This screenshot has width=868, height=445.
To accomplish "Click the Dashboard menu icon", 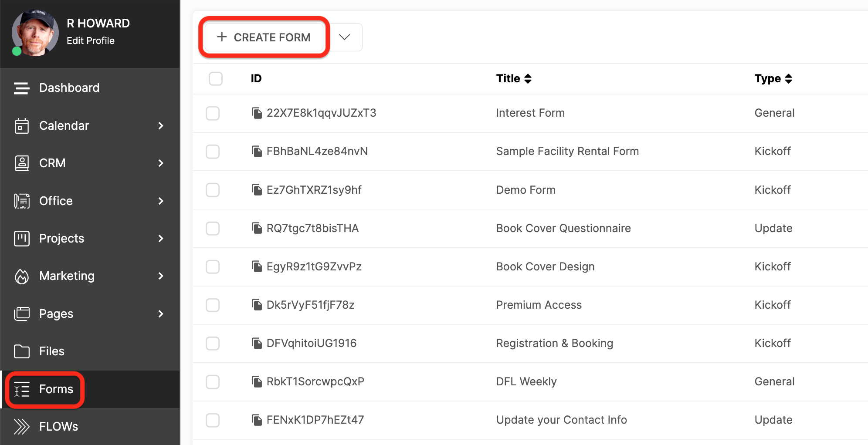I will pyautogui.click(x=21, y=88).
